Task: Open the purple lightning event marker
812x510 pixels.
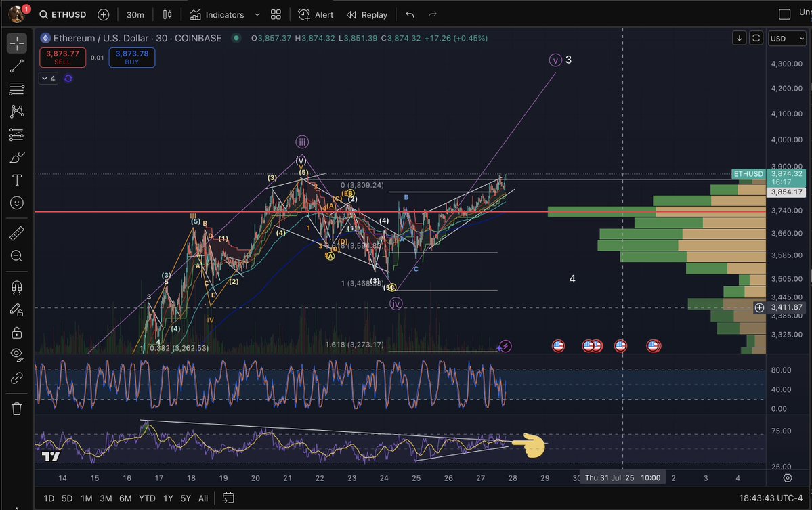Action: [505, 346]
